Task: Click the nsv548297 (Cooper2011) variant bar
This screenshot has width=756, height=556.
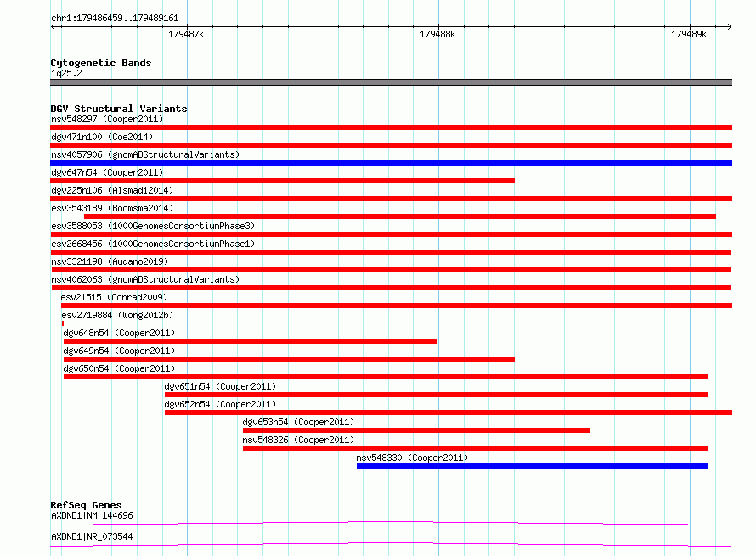Action: [x=391, y=127]
